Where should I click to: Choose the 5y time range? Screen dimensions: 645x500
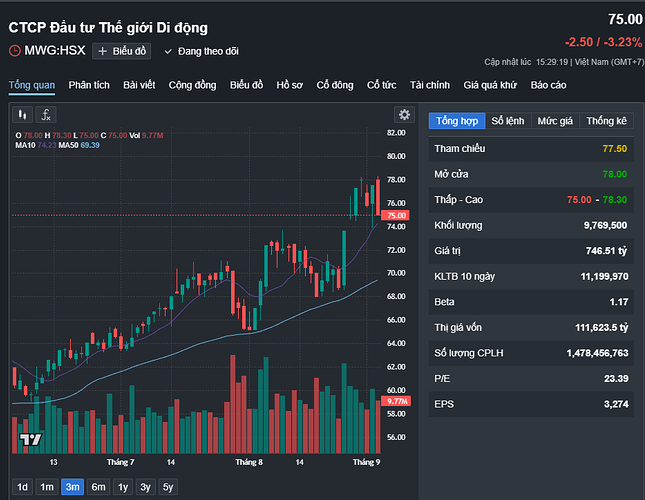(x=169, y=487)
